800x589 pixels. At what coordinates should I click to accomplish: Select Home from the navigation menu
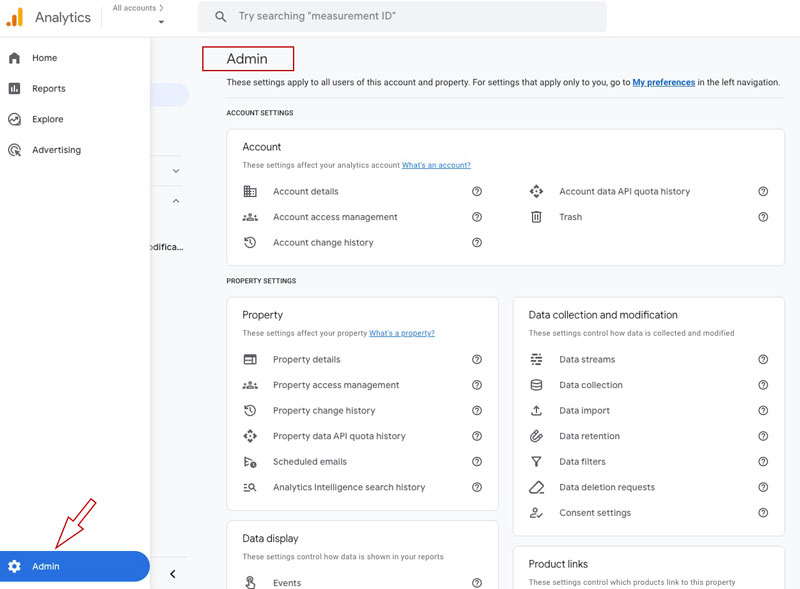coord(44,58)
